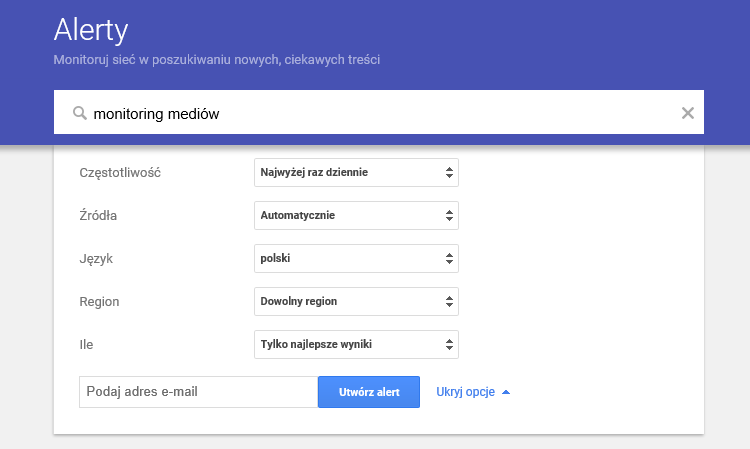Click the up-down arrows in the Region selector
This screenshot has width=750, height=449.
[x=449, y=302]
